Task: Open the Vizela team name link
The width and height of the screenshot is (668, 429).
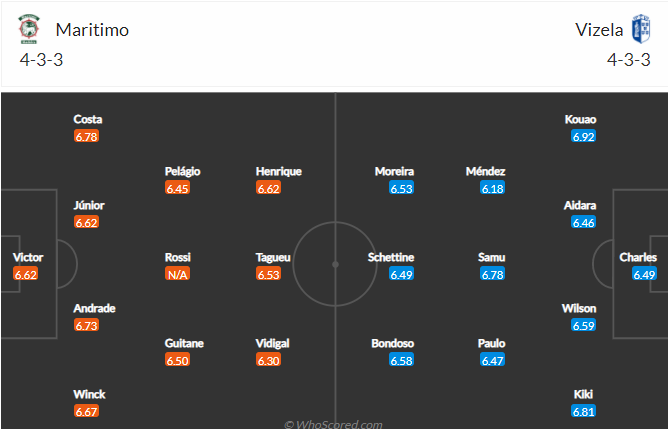Action: point(599,30)
